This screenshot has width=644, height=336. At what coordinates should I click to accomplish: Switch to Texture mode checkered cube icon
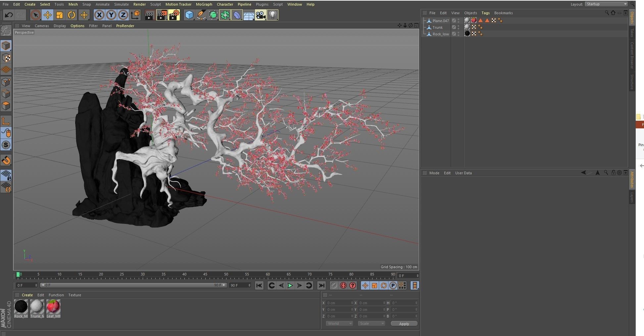6,58
